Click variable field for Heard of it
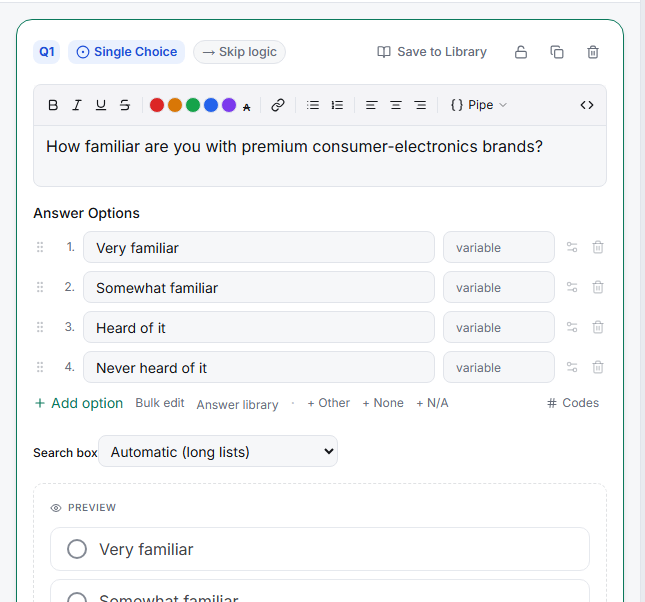Image resolution: width=645 pixels, height=602 pixels. coord(499,327)
